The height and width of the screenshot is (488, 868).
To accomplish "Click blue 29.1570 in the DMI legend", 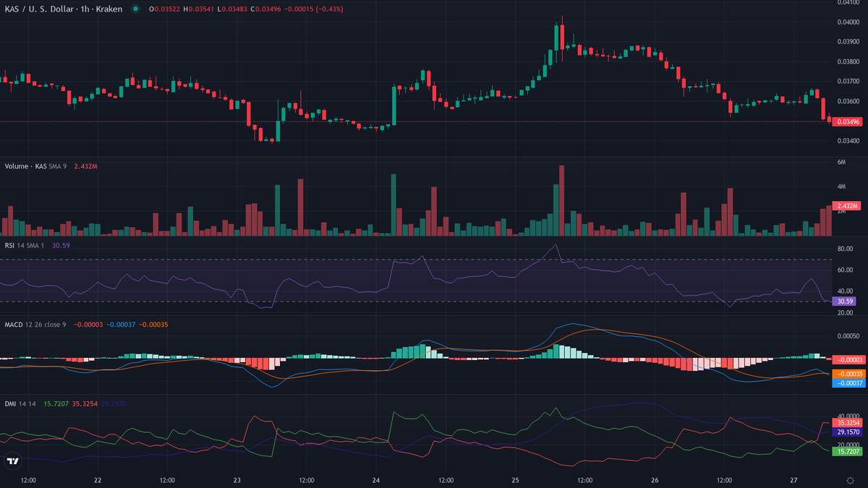I will pos(114,403).
